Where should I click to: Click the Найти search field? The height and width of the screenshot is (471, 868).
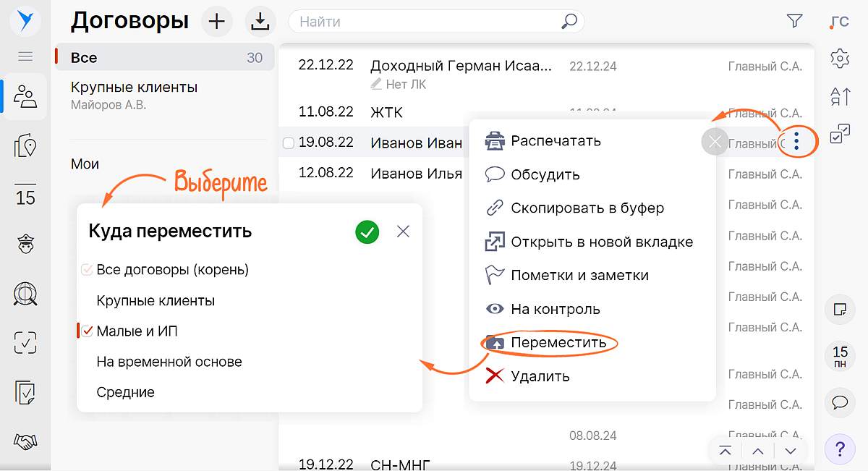click(x=427, y=22)
